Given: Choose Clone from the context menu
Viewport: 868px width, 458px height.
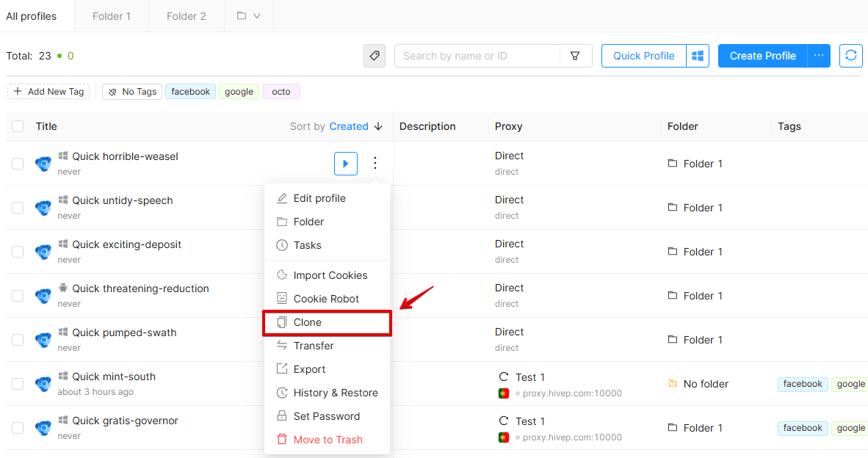Looking at the screenshot, I should pyautogui.click(x=328, y=323).
